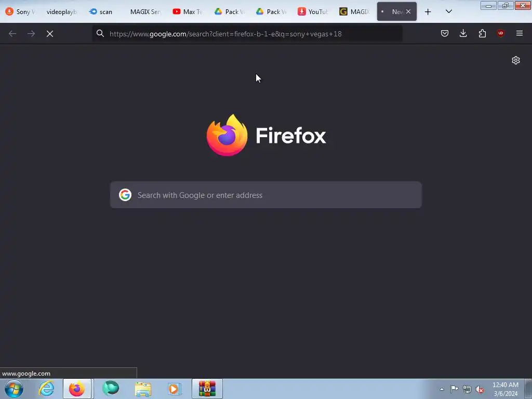532x399 pixels.
Task: Personalize new tab with the gear icon
Action: coord(516,60)
